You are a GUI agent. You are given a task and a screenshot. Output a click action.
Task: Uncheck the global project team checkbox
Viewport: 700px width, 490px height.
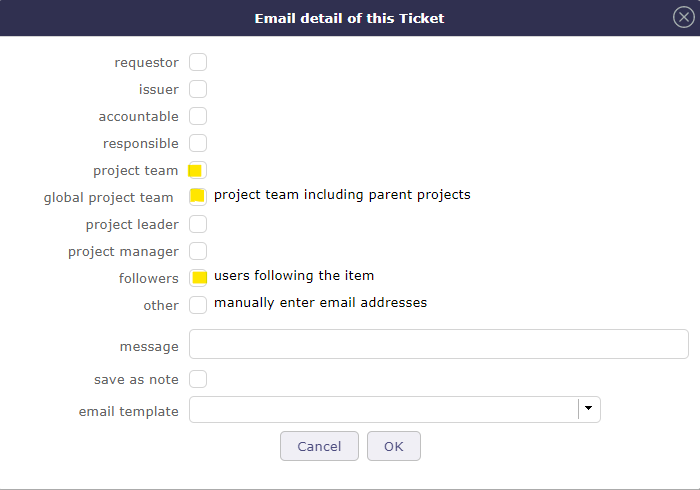(198, 196)
